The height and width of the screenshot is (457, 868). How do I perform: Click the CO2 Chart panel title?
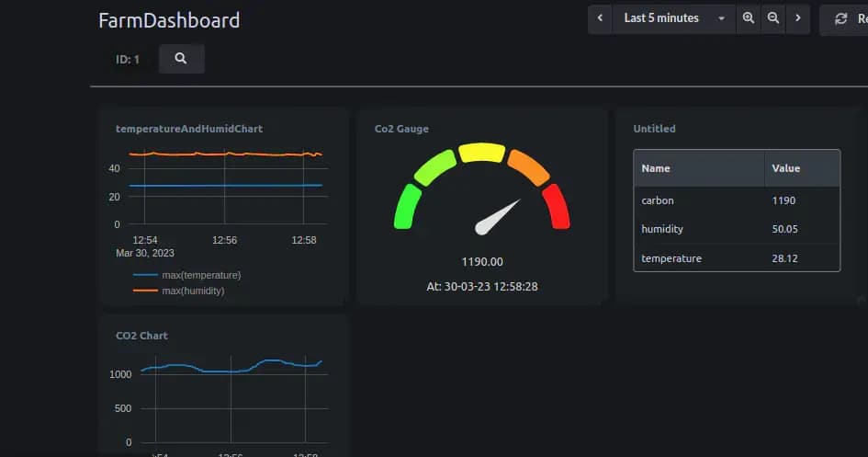click(141, 336)
